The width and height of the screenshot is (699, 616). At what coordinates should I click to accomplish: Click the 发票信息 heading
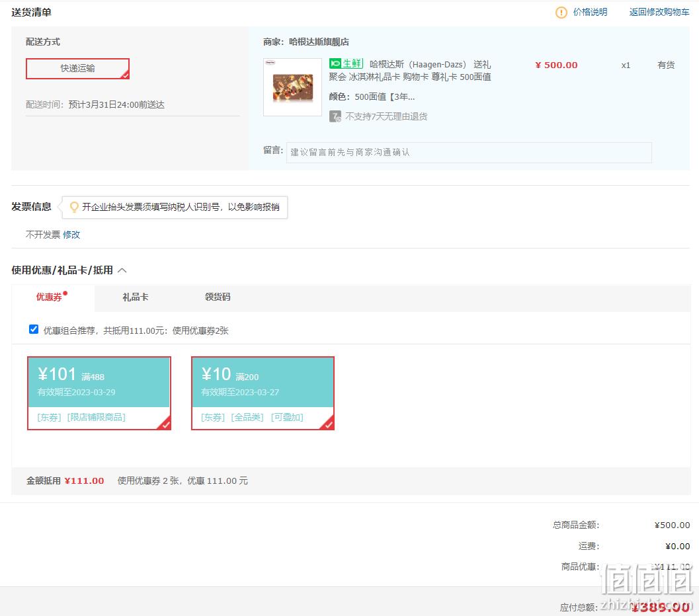31,207
